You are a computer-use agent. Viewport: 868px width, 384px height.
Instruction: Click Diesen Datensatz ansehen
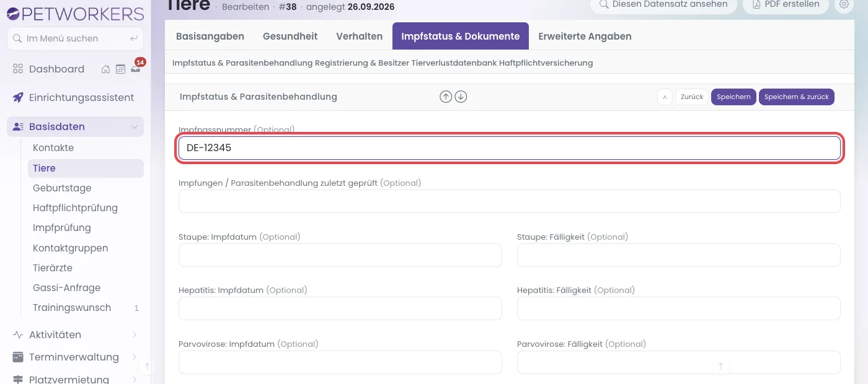pyautogui.click(x=663, y=4)
